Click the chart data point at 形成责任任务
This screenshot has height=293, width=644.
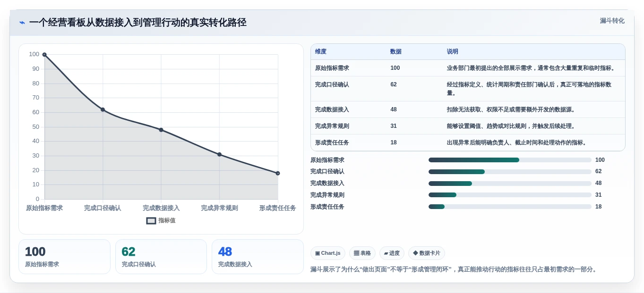tap(278, 173)
